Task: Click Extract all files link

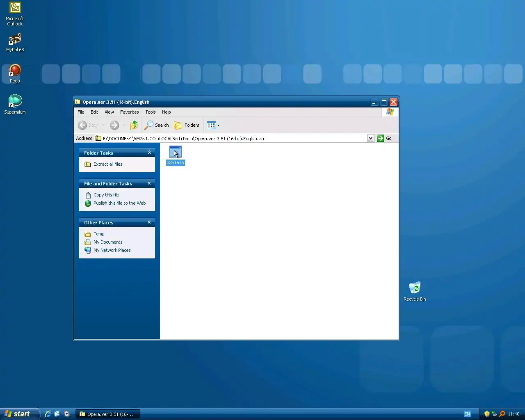Action: click(108, 164)
